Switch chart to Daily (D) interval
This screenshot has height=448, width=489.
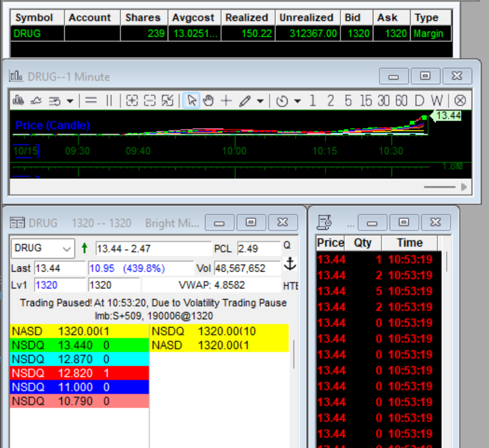click(x=419, y=101)
